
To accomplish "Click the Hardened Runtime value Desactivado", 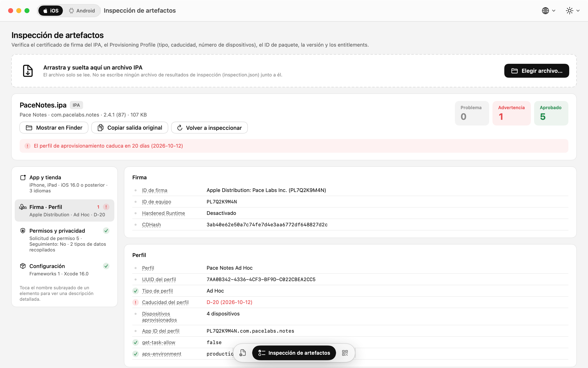I will pyautogui.click(x=221, y=213).
